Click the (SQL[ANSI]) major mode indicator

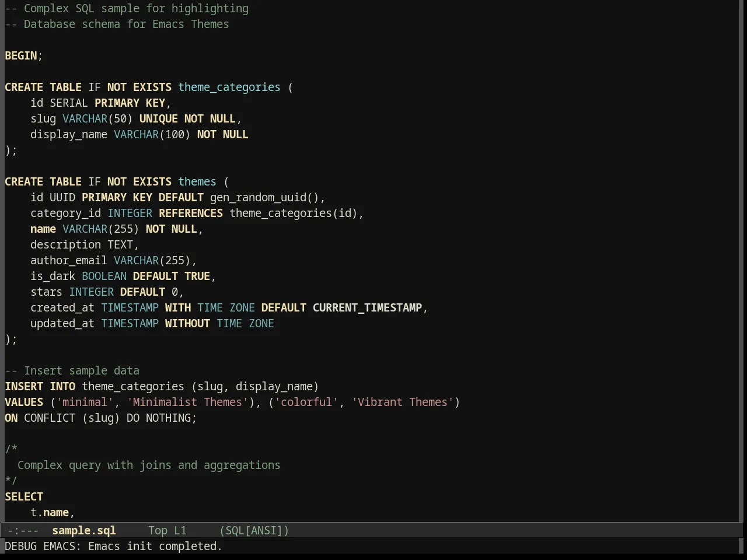254,530
